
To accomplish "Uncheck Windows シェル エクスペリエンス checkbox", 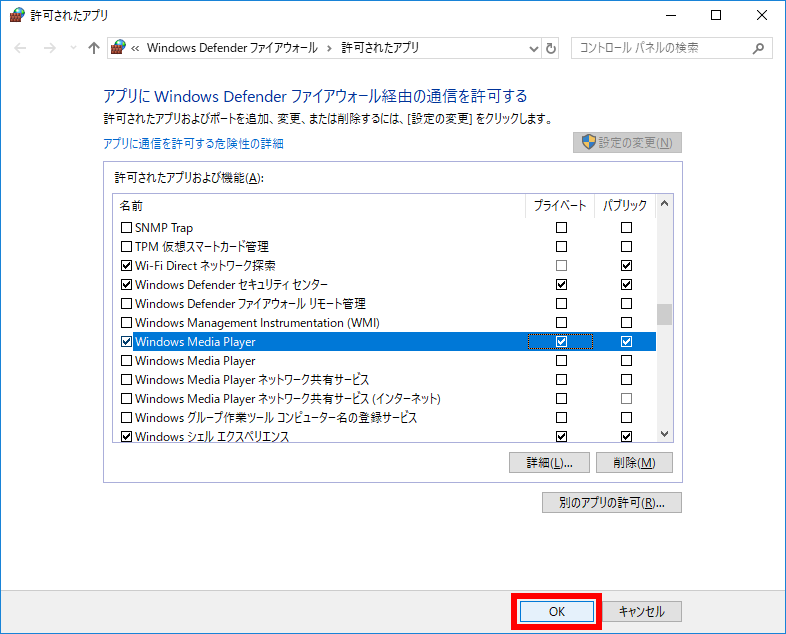I will point(127,437).
